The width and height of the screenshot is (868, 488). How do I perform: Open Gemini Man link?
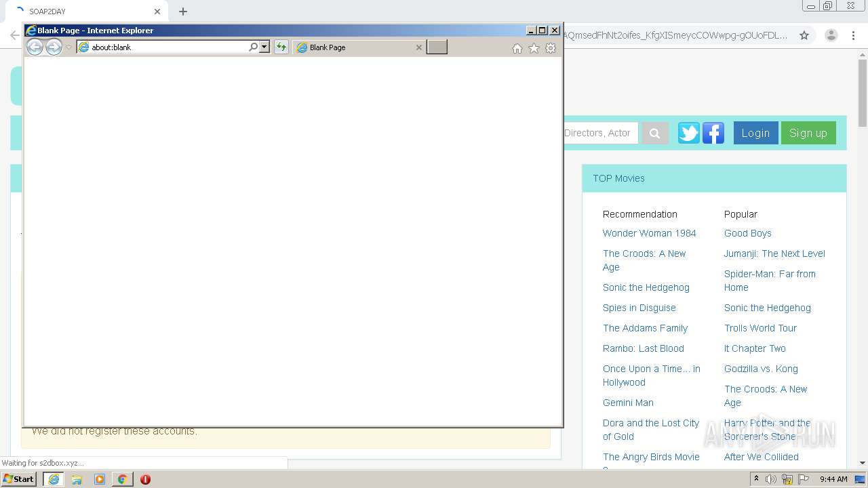pyautogui.click(x=628, y=403)
